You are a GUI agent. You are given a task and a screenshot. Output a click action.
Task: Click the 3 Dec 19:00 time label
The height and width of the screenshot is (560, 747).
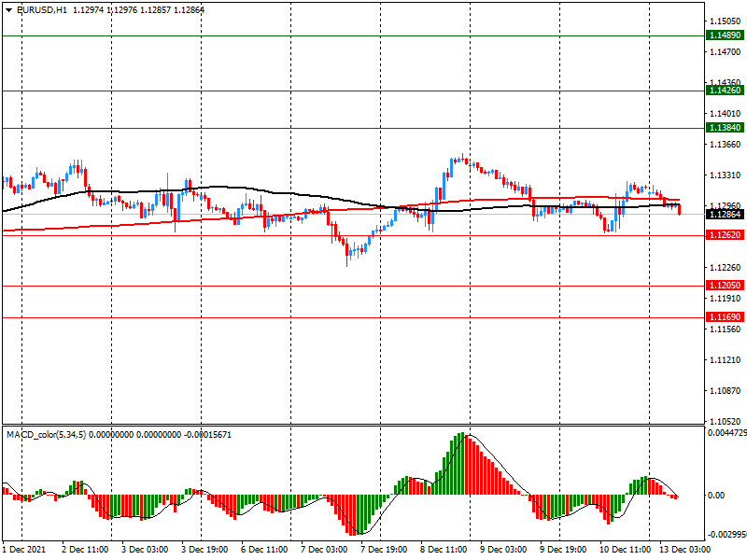point(204,550)
